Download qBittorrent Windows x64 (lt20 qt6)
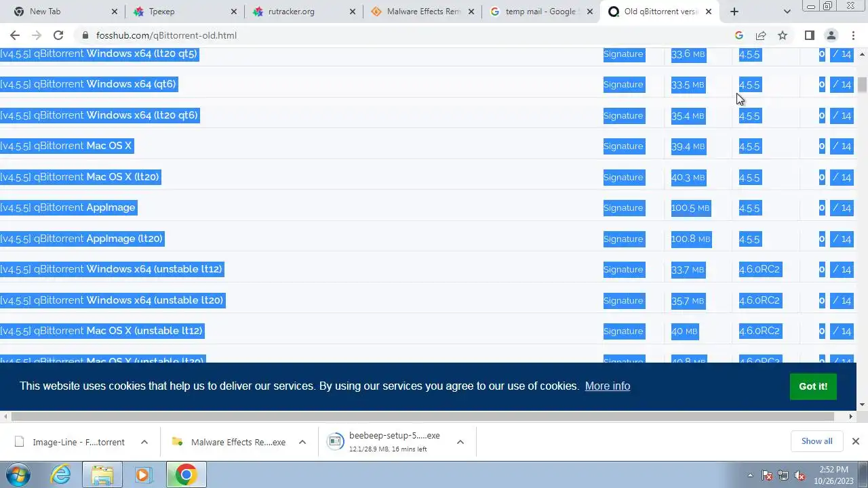 click(99, 115)
